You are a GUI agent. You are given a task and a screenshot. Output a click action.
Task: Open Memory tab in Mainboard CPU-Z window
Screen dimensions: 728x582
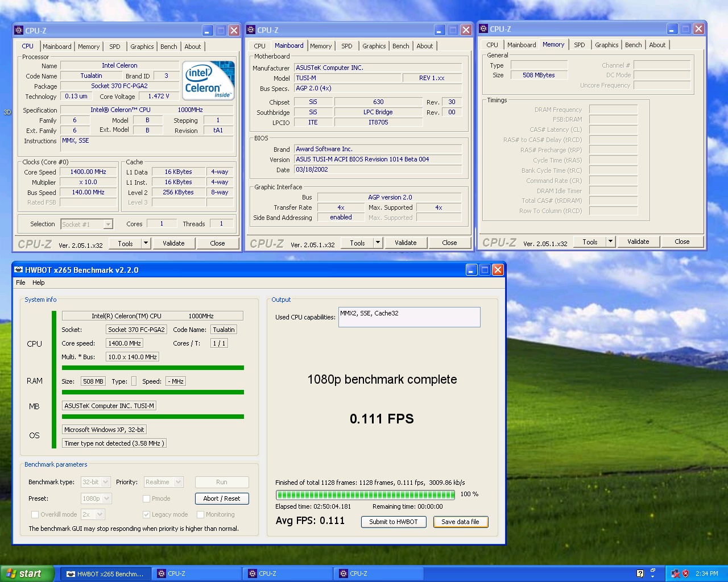tap(321, 46)
